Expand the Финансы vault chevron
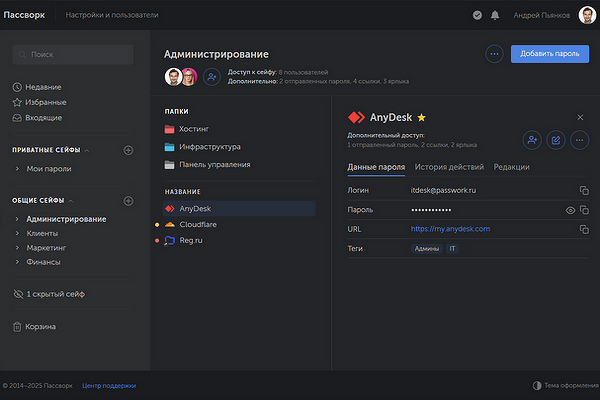The width and height of the screenshot is (600, 400). 17,262
